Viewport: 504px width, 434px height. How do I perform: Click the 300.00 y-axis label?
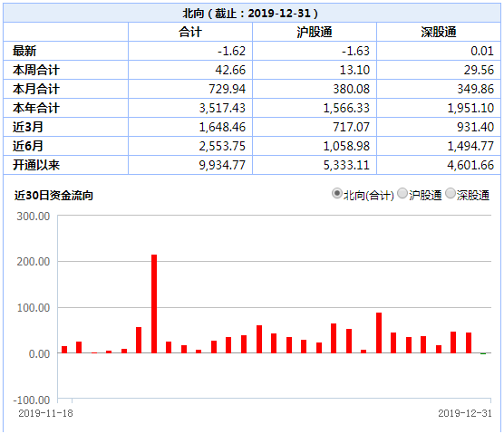[x=34, y=217]
